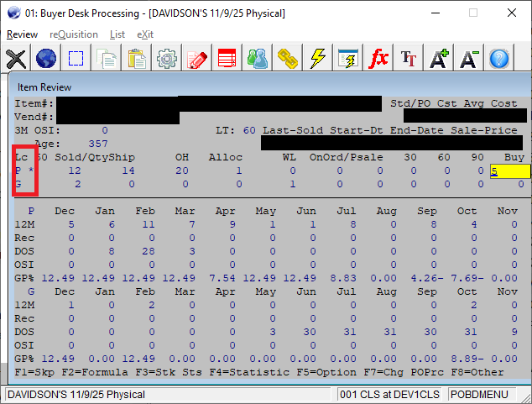The image size is (532, 404).
Task: Open the List menu
Action: (x=117, y=34)
